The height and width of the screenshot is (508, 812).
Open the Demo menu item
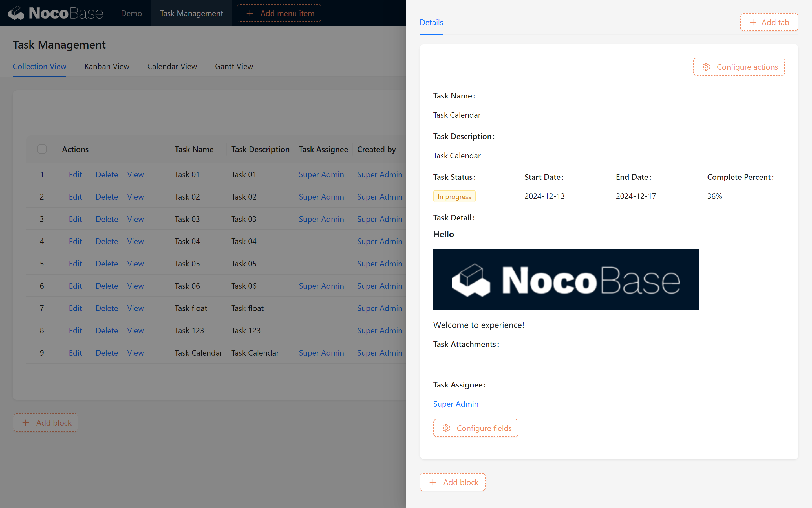(131, 14)
